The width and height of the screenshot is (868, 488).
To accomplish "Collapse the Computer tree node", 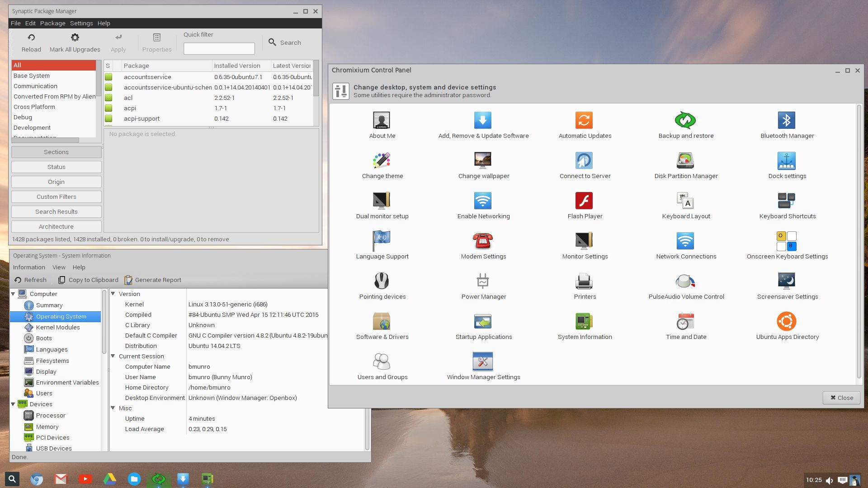I will tap(13, 294).
